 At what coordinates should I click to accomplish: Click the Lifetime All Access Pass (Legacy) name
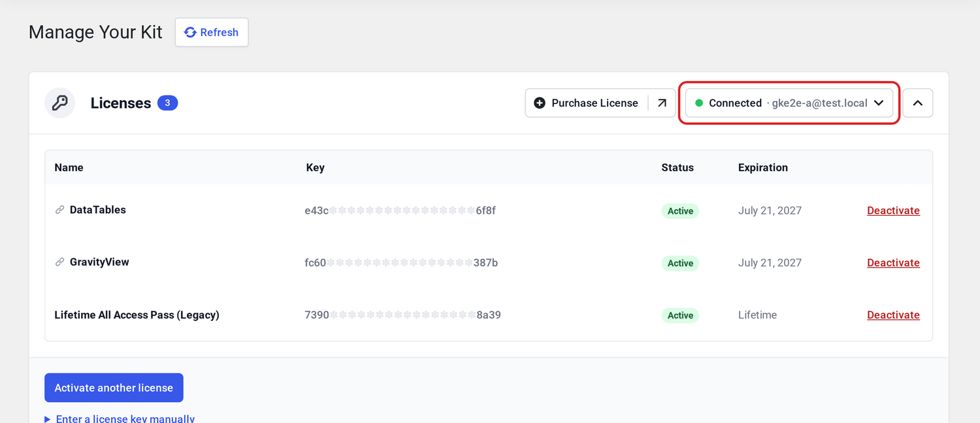click(x=137, y=315)
